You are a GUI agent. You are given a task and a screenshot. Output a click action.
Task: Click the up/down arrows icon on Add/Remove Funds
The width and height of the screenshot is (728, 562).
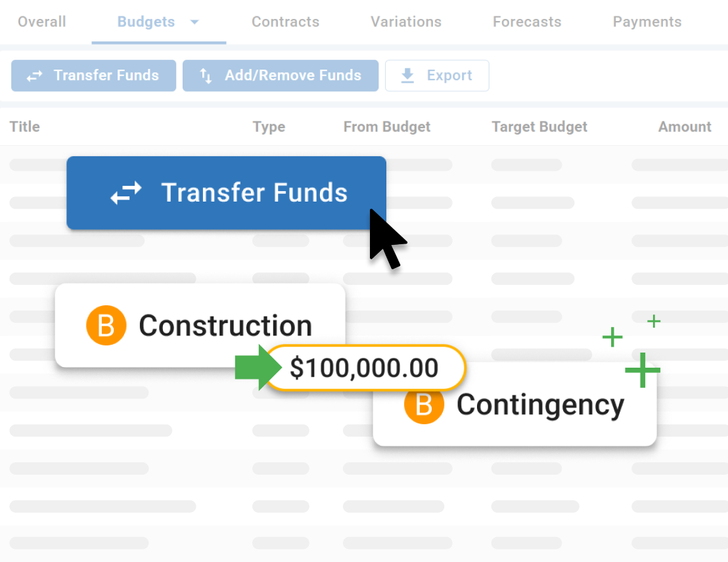[x=206, y=75]
